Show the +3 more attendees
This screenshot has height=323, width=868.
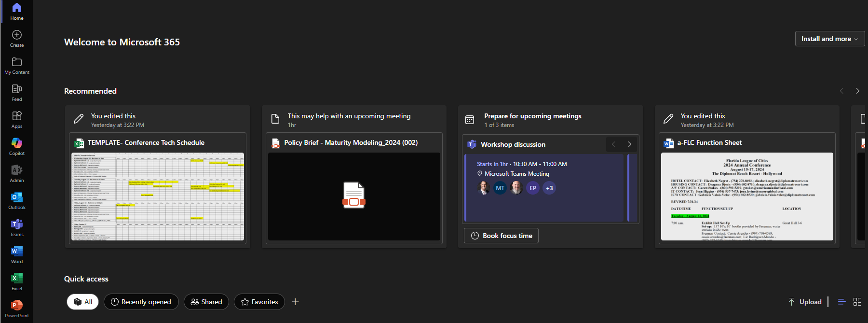(x=549, y=188)
